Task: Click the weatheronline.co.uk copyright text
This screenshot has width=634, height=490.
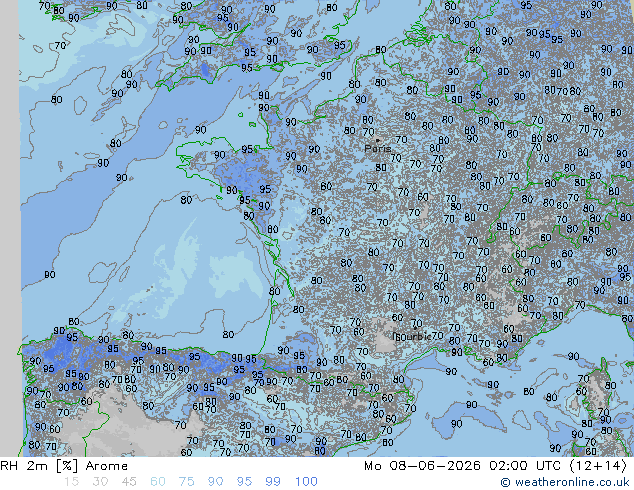Action: [x=565, y=482]
